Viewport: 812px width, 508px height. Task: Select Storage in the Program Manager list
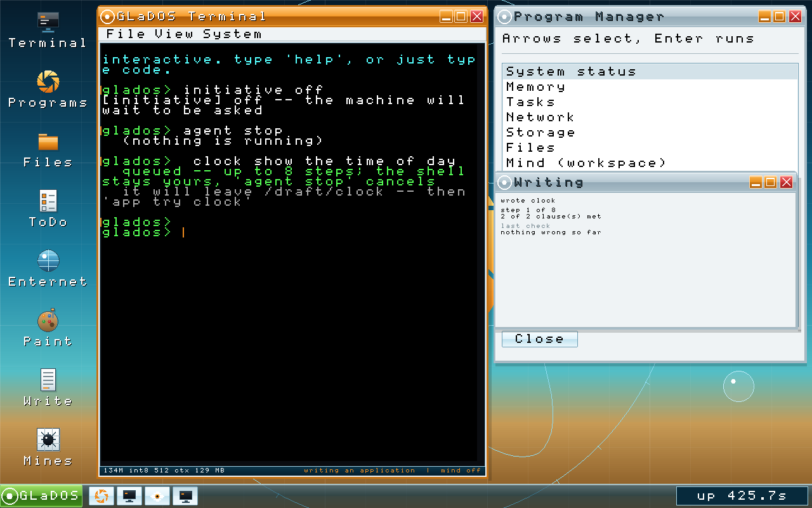650,133
